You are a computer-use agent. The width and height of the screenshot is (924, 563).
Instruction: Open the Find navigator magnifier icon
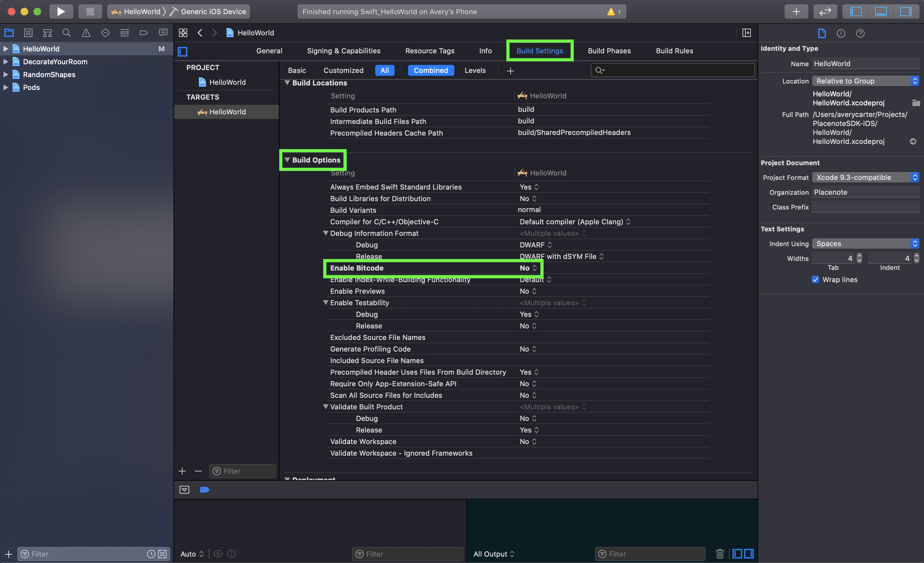tap(67, 33)
